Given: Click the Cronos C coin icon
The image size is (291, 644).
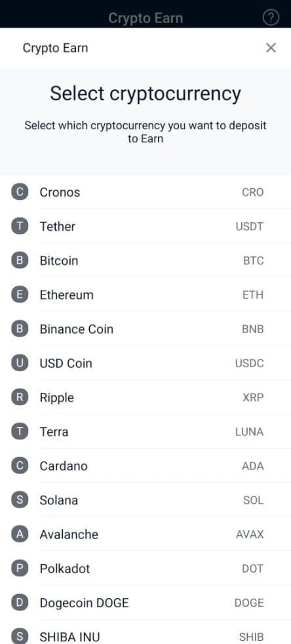Looking at the screenshot, I should 20,191.
